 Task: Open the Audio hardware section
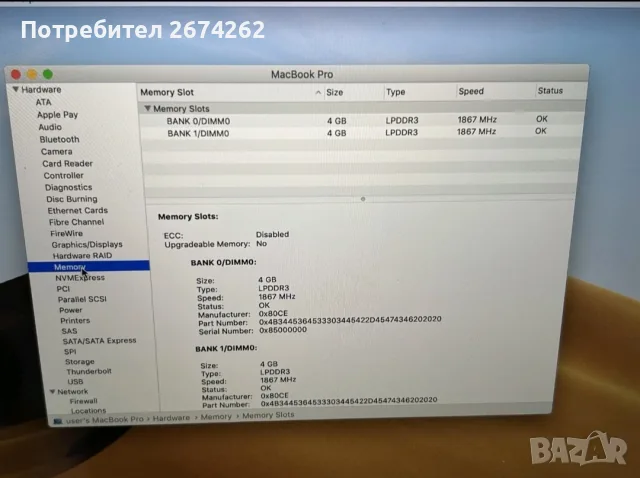click(x=50, y=127)
